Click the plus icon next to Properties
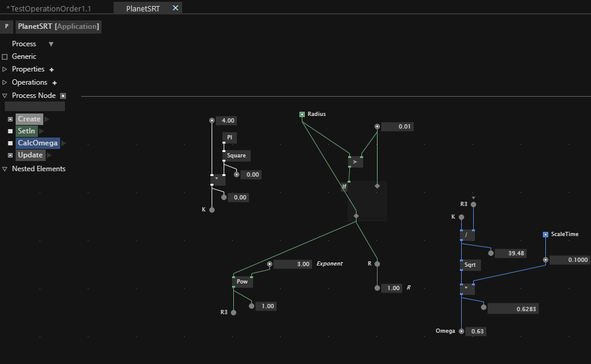 tap(52, 70)
